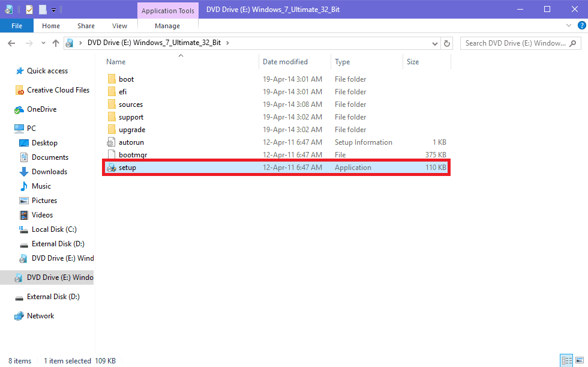Select the autorun setup information file icon
This screenshot has height=367, width=588.
111,142
